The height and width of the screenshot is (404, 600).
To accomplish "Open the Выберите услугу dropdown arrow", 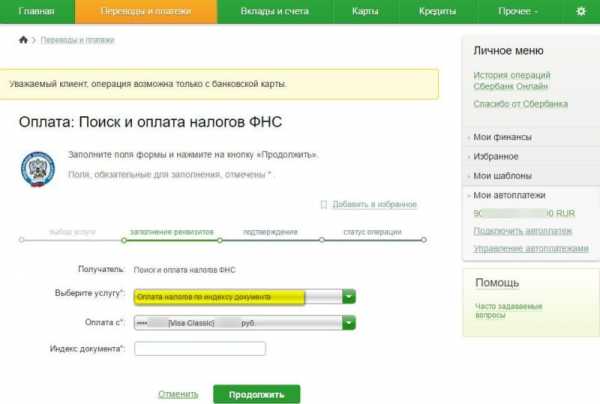I will pos(349,297).
